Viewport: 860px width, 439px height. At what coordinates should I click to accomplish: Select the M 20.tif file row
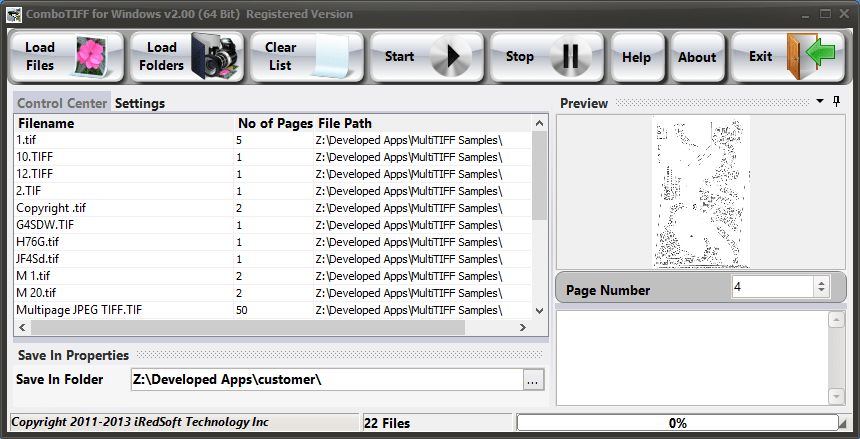tap(273, 293)
